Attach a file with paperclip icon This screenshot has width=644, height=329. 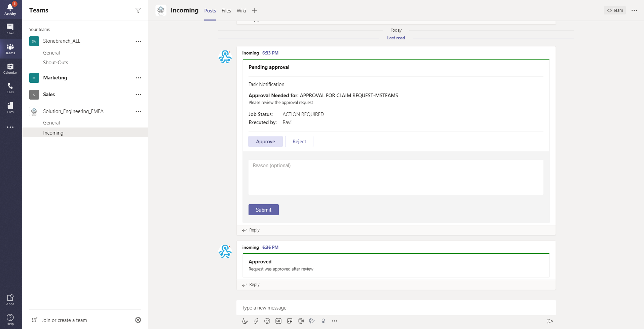tap(256, 321)
